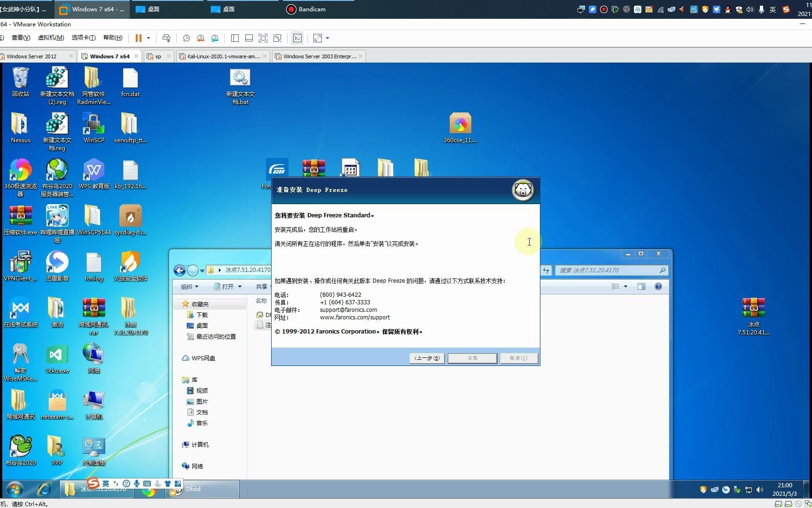Select the 迅雷影音 desktop icon

pyautogui.click(x=57, y=266)
